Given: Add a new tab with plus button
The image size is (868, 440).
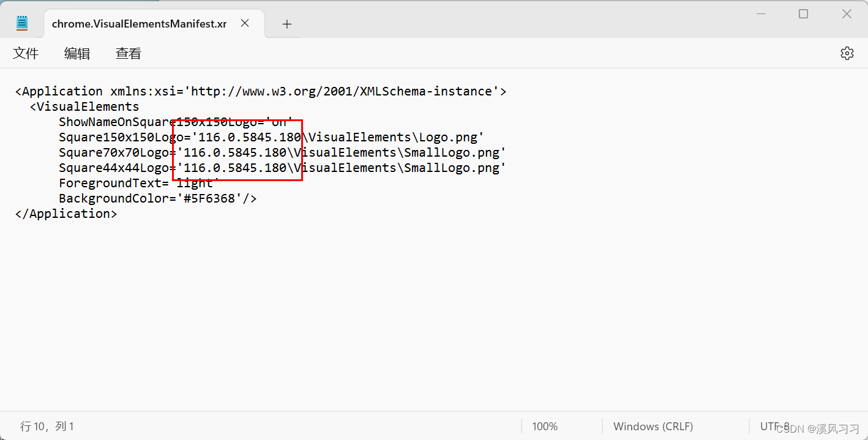Looking at the screenshot, I should [x=287, y=24].
